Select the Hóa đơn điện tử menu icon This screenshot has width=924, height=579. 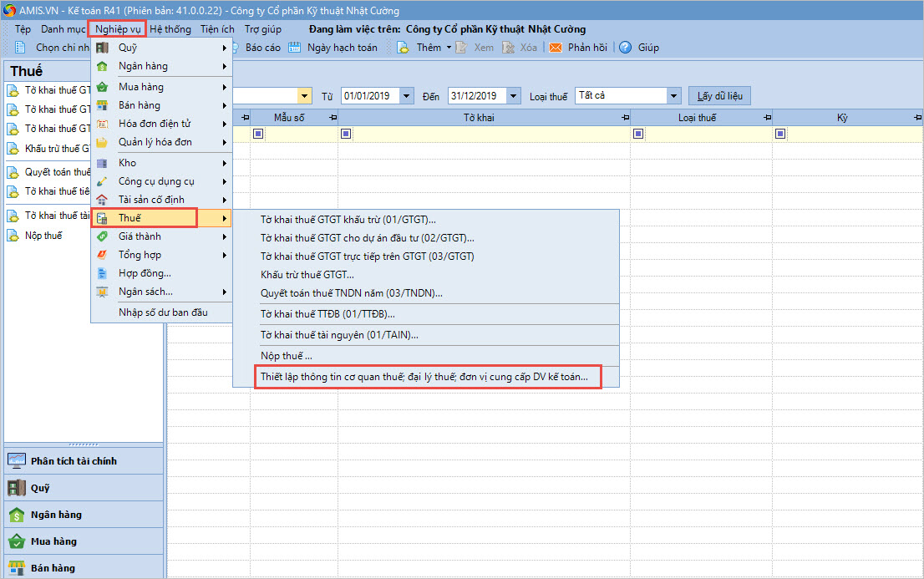pyautogui.click(x=102, y=124)
